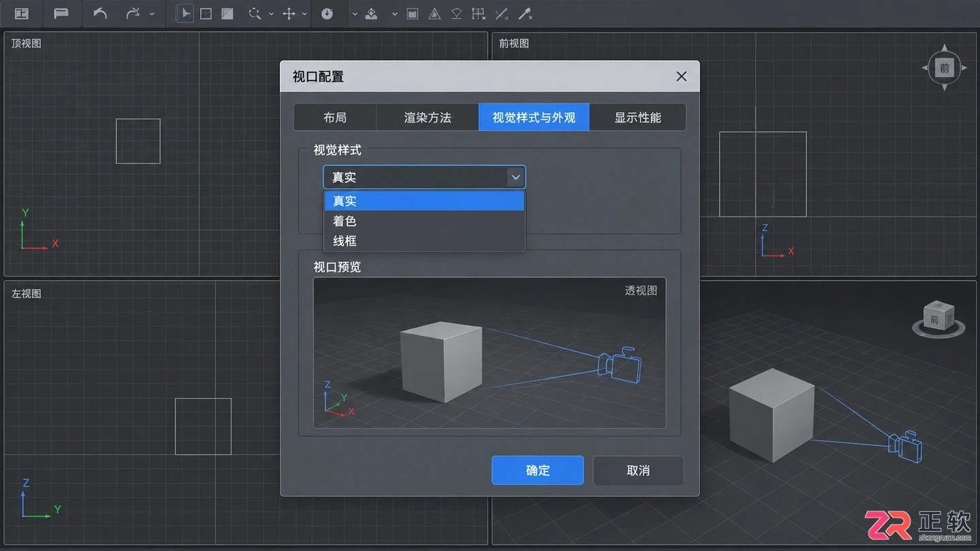
Task: Click the diamond gem toolbar icon
Action: point(457,14)
